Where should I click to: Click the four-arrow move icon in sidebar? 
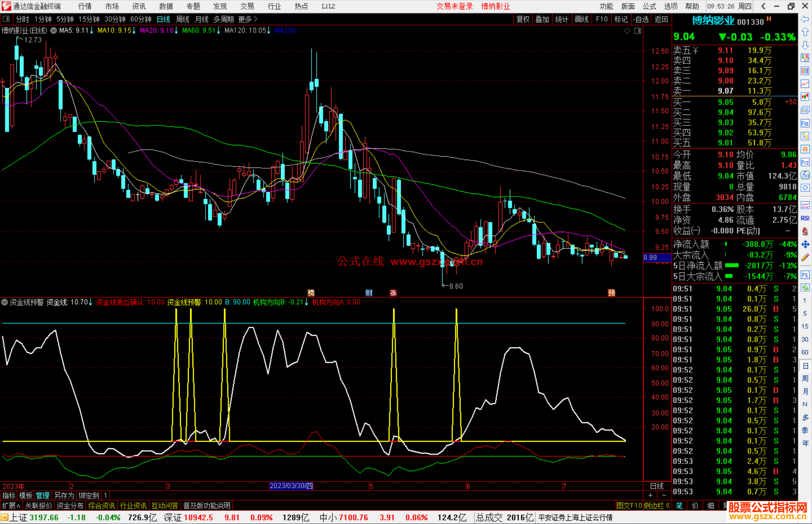pos(805,245)
